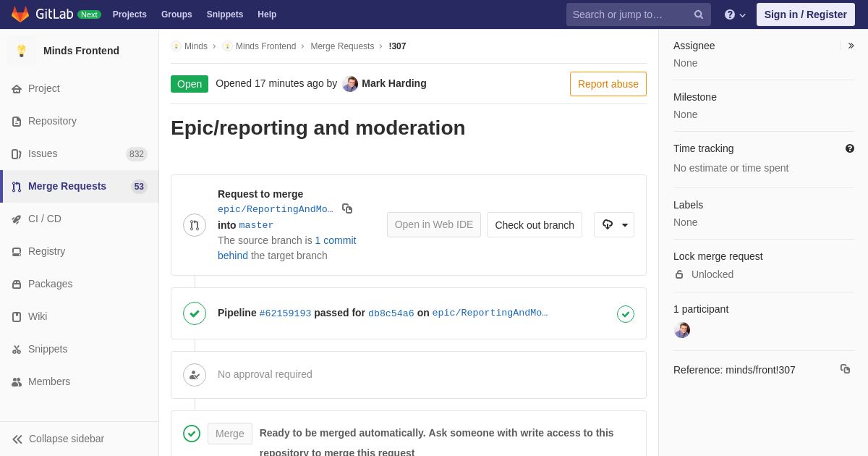Select Issues in the sidebar
868x456 pixels.
coord(80,154)
